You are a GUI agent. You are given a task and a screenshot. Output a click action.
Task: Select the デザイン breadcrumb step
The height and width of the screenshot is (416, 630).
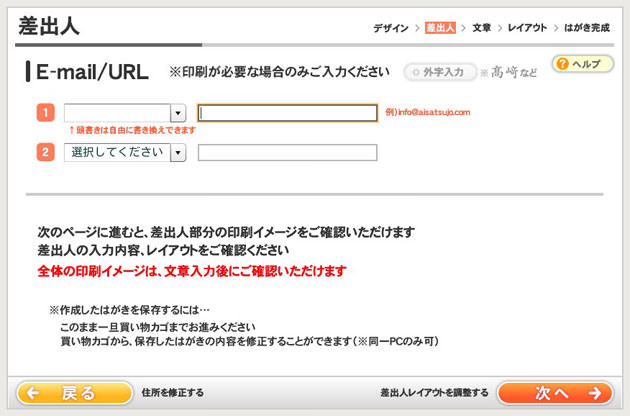tap(391, 28)
